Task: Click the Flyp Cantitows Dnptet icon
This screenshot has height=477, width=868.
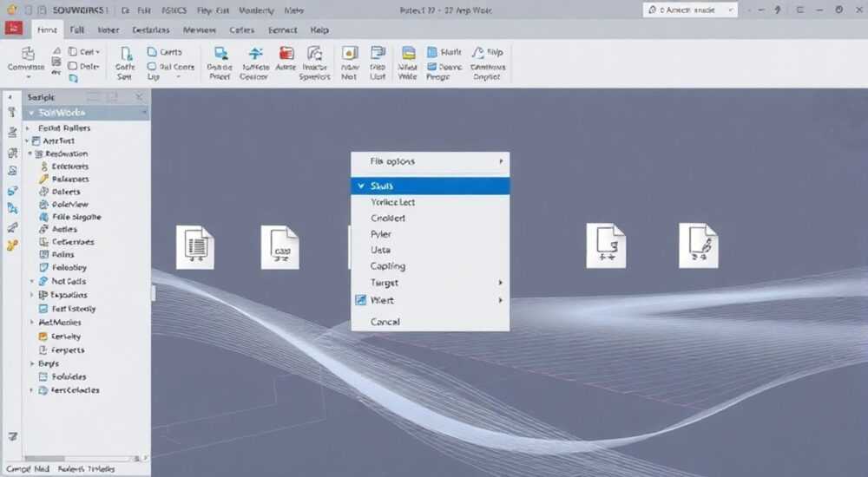Action: click(x=477, y=52)
